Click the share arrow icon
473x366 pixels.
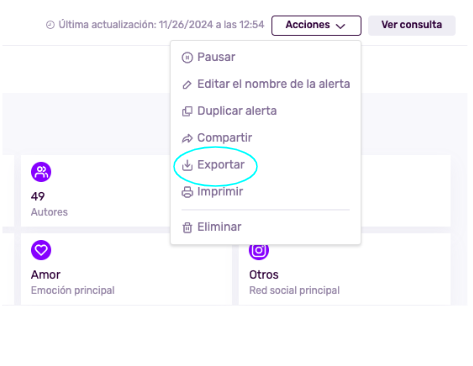187,138
